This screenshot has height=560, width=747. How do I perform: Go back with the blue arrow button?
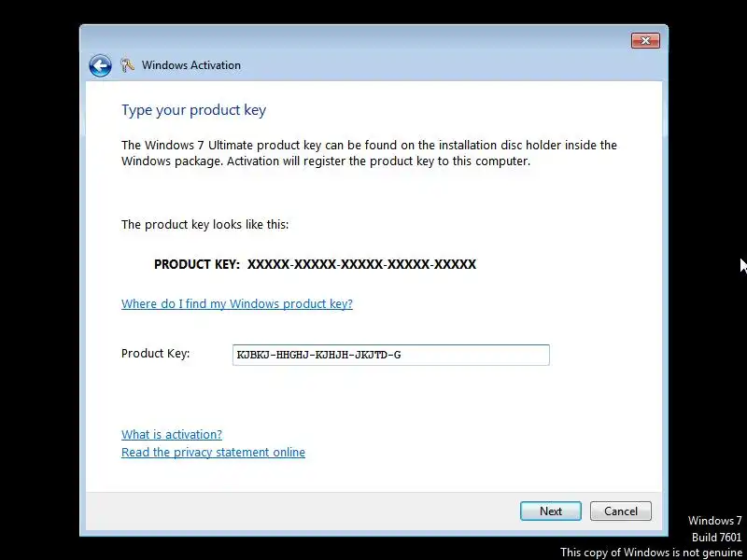point(100,65)
